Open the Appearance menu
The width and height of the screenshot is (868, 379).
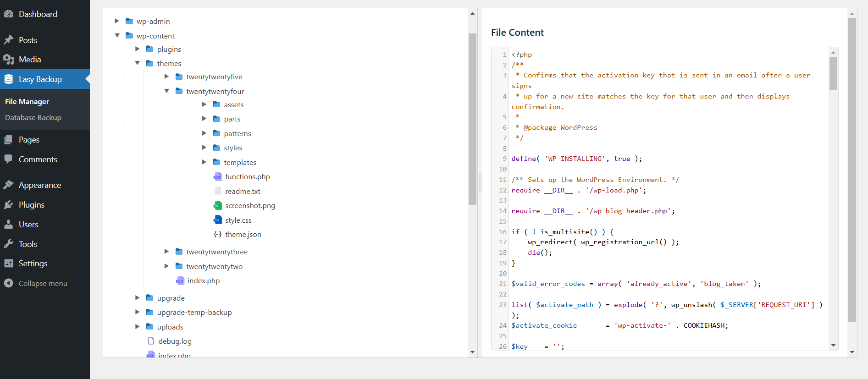[45, 185]
